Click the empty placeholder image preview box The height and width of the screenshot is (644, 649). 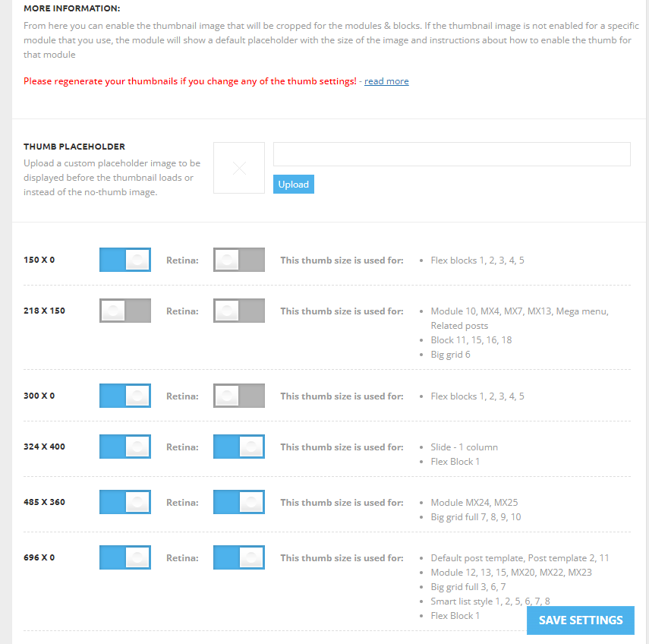click(239, 168)
